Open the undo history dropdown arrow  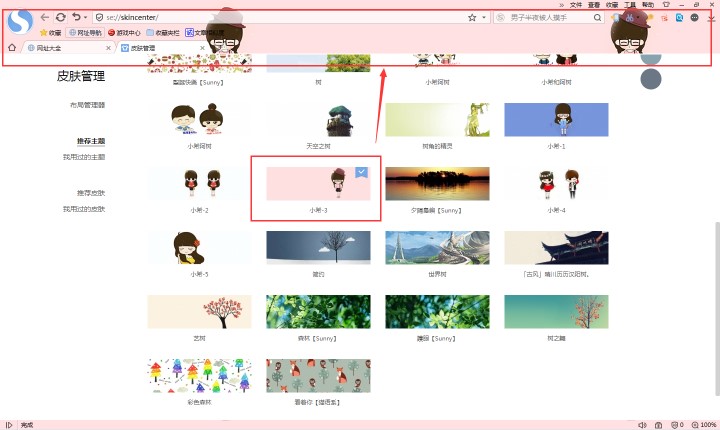pos(85,17)
